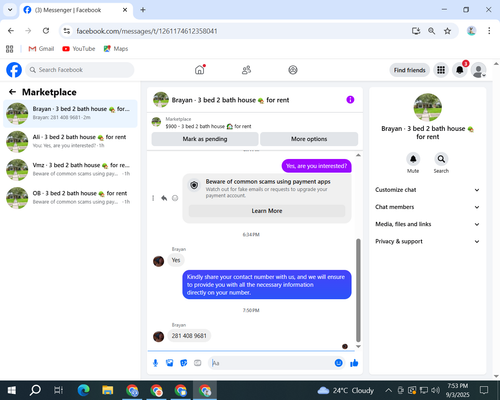This screenshot has width=500, height=400.
Task: Choose a GIF icon
Action: click(x=198, y=363)
